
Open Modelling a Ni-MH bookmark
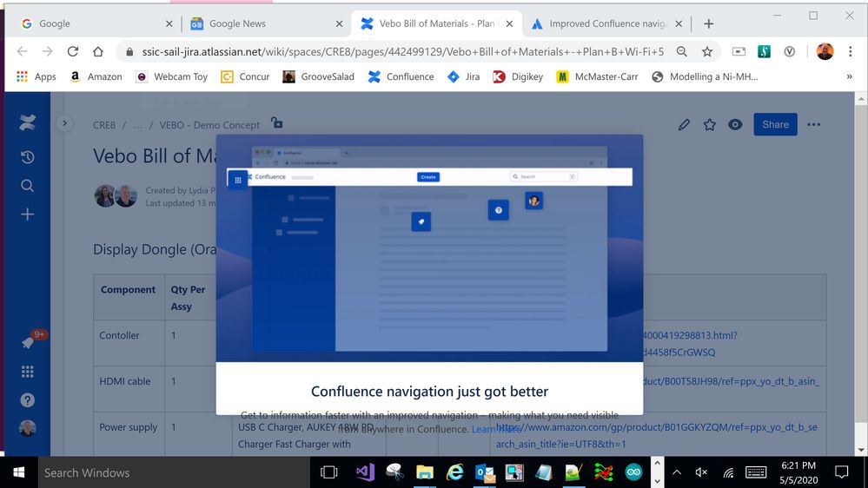click(x=705, y=77)
